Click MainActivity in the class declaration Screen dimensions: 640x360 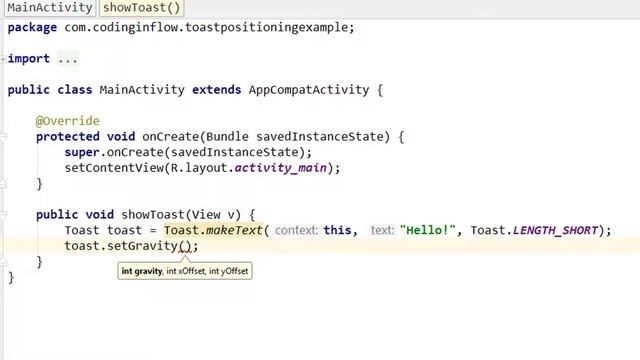(142, 90)
